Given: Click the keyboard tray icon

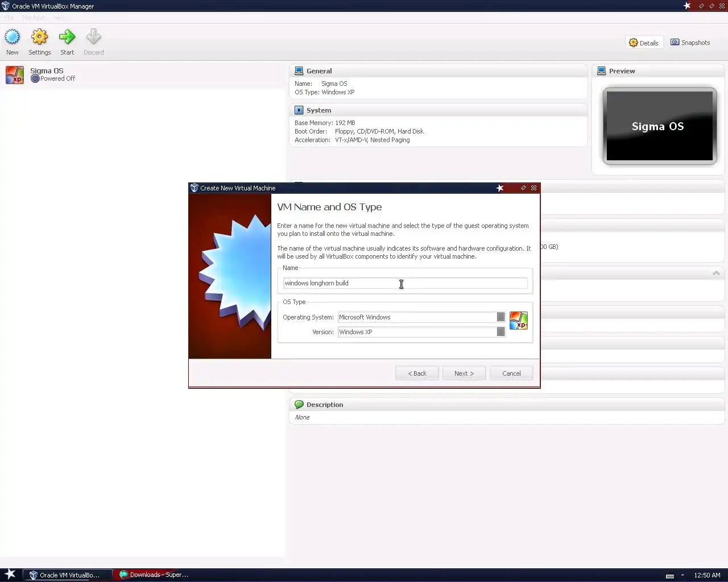Looking at the screenshot, I should coord(670,576).
